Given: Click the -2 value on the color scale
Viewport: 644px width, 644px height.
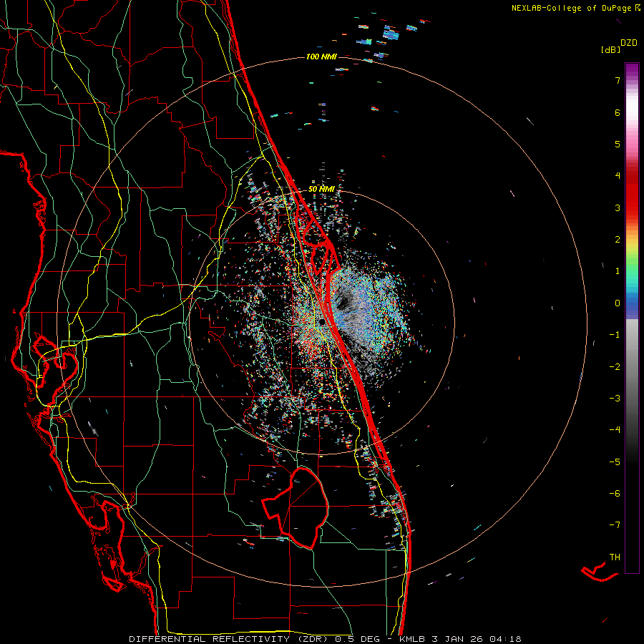Looking at the screenshot, I should tap(615, 367).
